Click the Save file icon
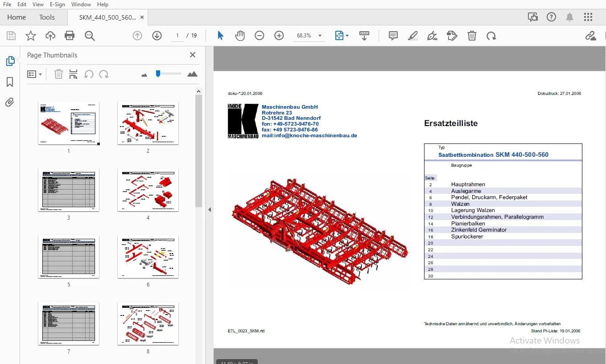 pyautogui.click(x=11, y=36)
